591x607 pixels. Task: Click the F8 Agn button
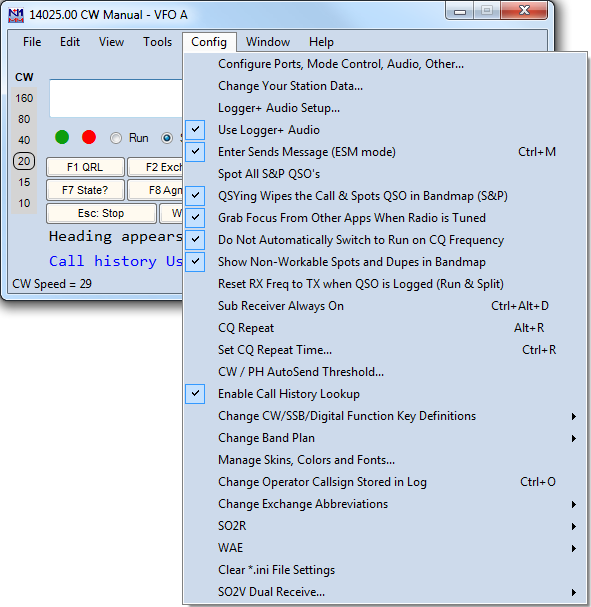tap(155, 190)
